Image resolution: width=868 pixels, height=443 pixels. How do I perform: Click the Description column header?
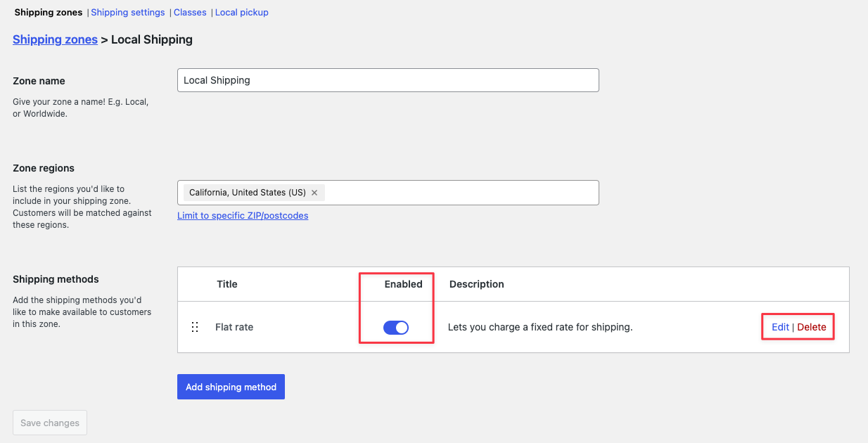click(476, 283)
